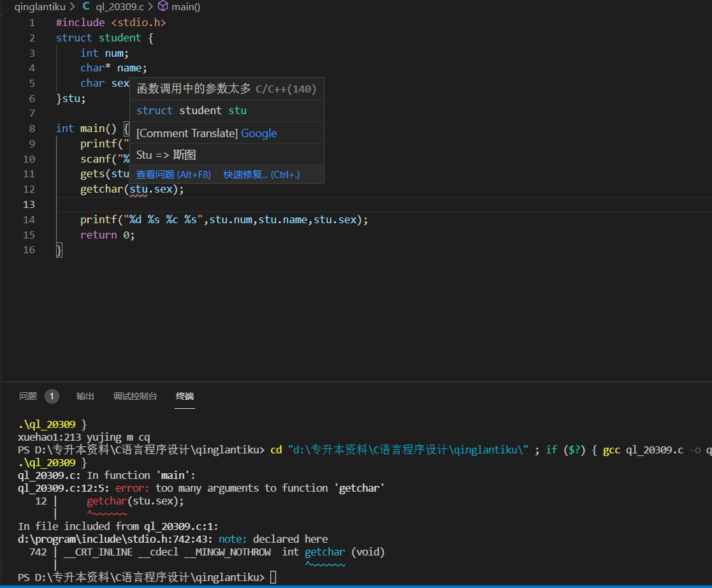Select the 终端 terminal tab

(185, 396)
